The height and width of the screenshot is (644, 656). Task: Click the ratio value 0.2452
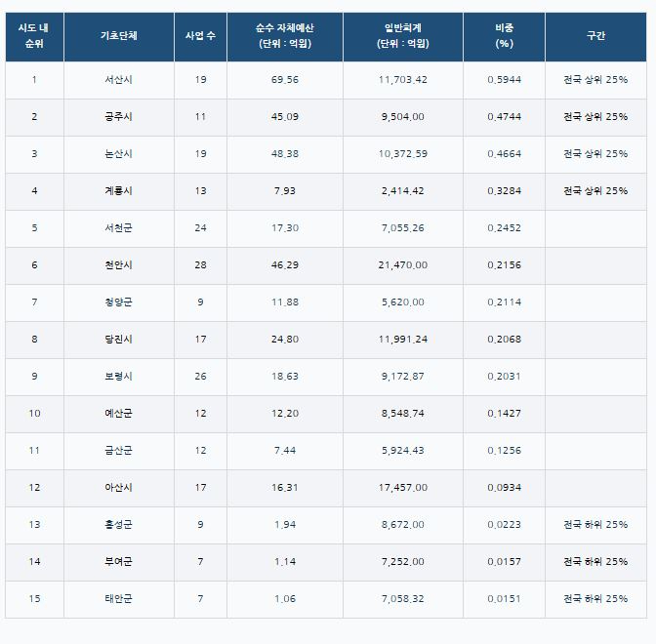(504, 228)
